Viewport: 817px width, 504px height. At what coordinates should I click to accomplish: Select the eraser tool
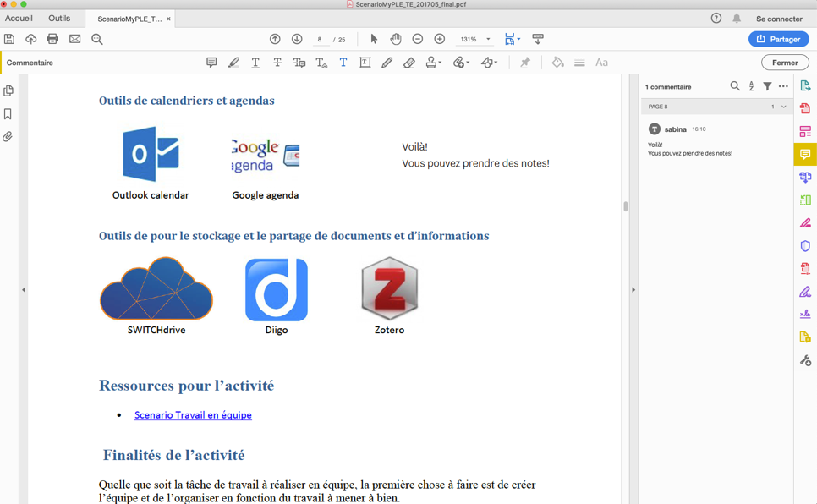[x=408, y=63]
